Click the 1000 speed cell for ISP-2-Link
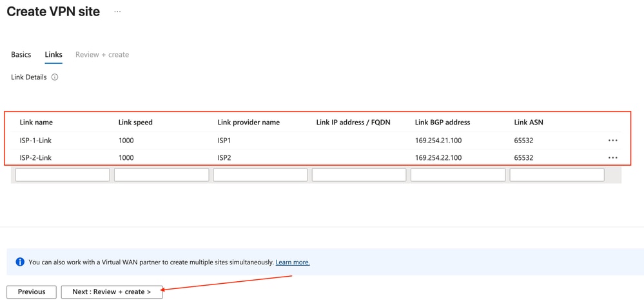Image resolution: width=644 pixels, height=307 pixels. [x=126, y=157]
